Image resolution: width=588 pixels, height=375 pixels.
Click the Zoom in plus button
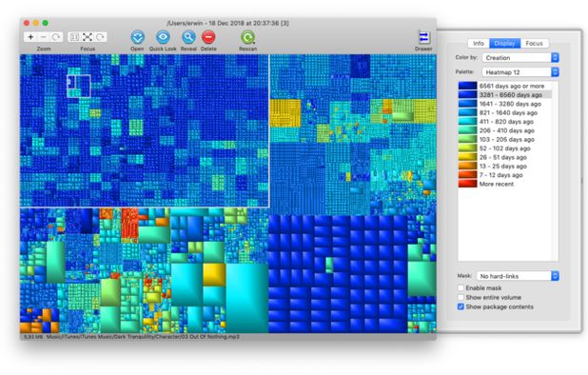(x=30, y=37)
